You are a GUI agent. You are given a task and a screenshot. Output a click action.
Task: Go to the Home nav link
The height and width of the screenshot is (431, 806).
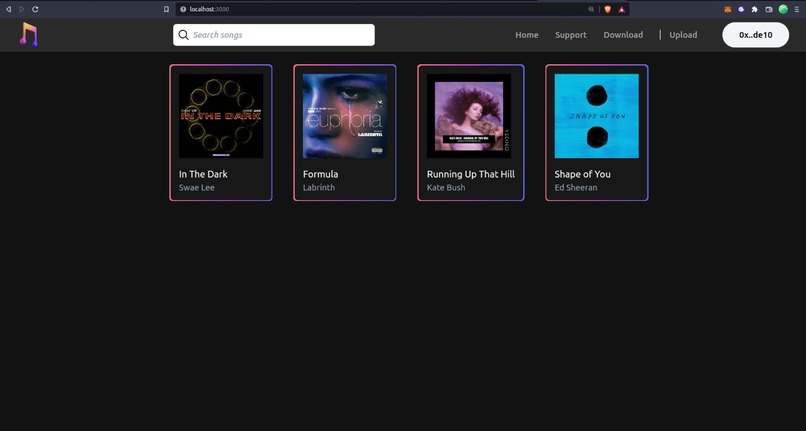click(x=527, y=35)
